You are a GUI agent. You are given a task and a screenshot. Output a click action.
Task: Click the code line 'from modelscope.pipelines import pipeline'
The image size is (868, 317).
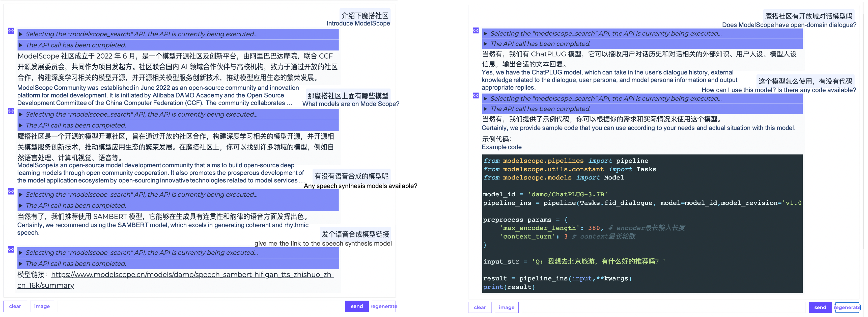point(566,161)
